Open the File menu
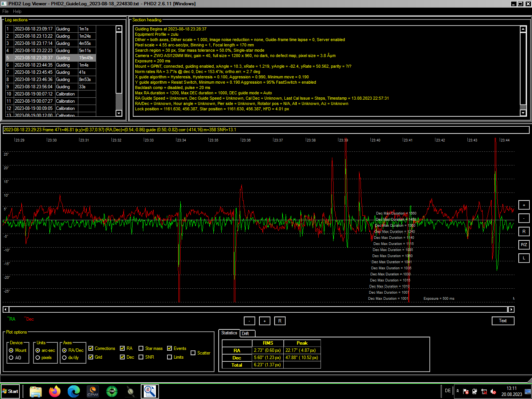Screen dimensions: 532x399 click(5, 11)
